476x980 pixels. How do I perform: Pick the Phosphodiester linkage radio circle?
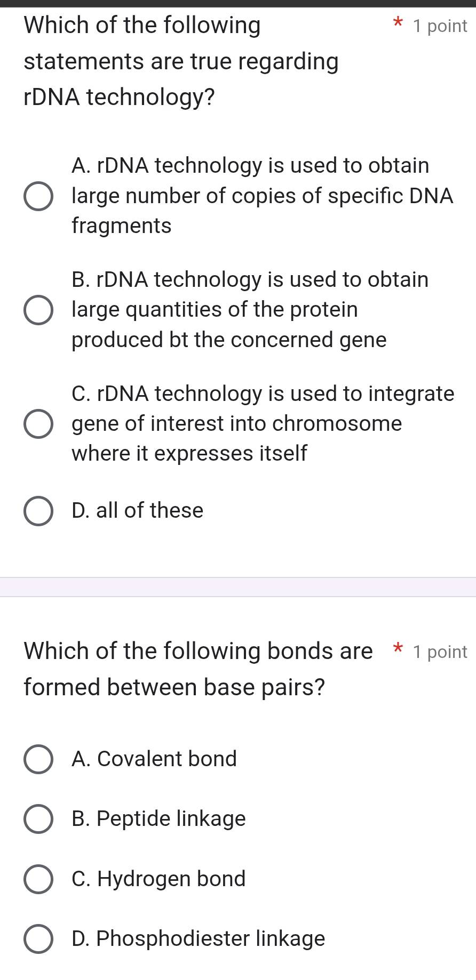pos(38,939)
